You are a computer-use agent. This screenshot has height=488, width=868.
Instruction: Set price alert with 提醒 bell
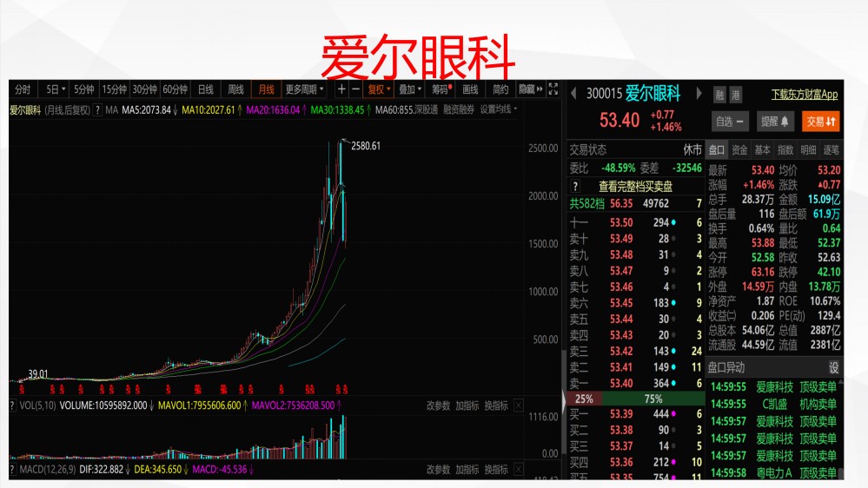coord(774,122)
